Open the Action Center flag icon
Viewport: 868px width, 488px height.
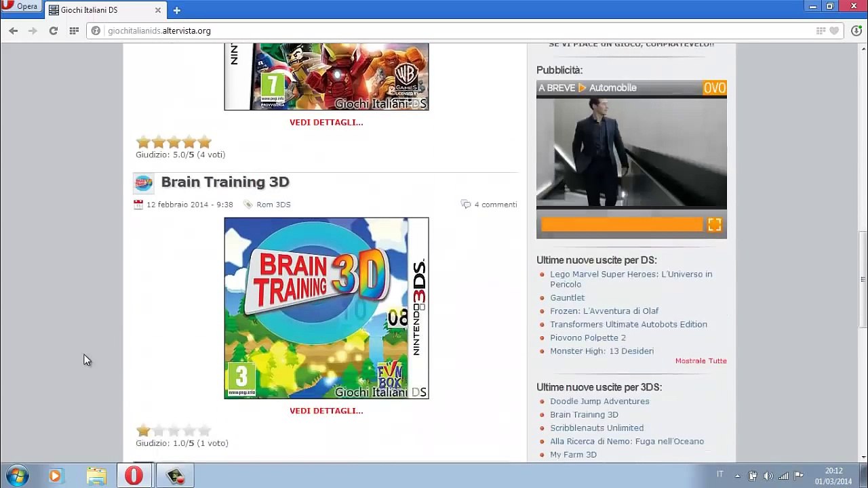(799, 476)
